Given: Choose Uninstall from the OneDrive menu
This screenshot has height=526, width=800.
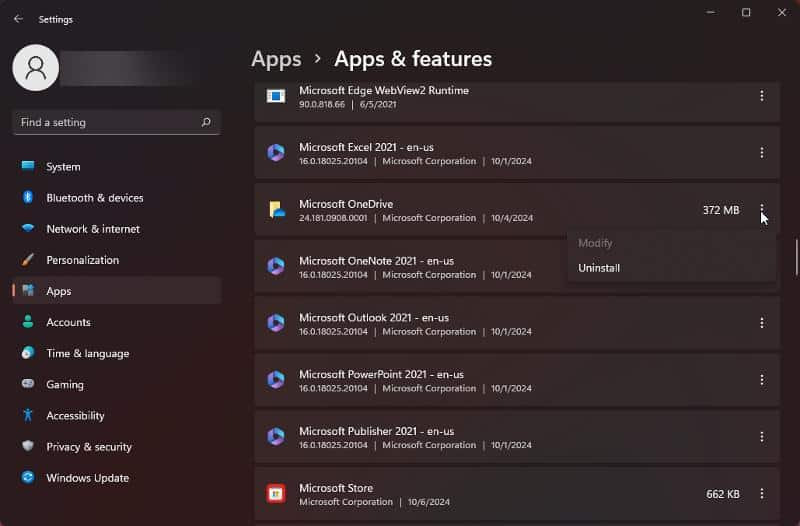Looking at the screenshot, I should (x=671, y=268).
